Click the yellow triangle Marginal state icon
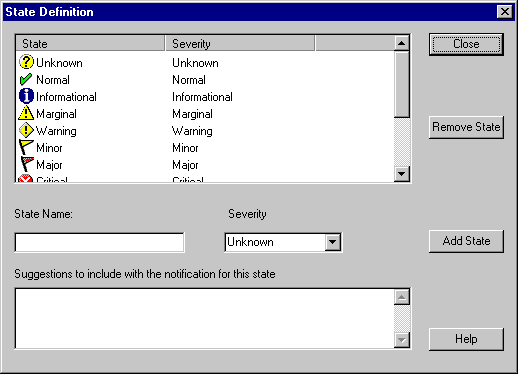Viewport: 518px width, 374px height. [x=26, y=113]
